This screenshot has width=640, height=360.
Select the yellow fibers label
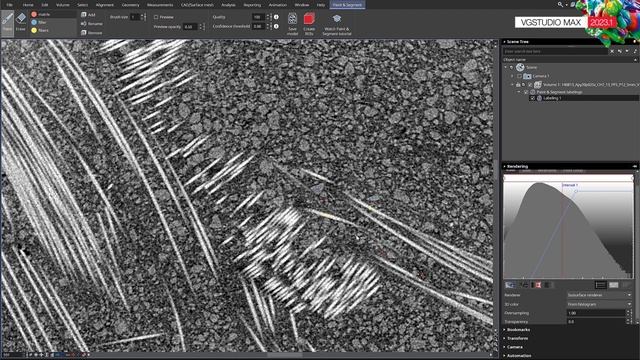click(x=53, y=30)
